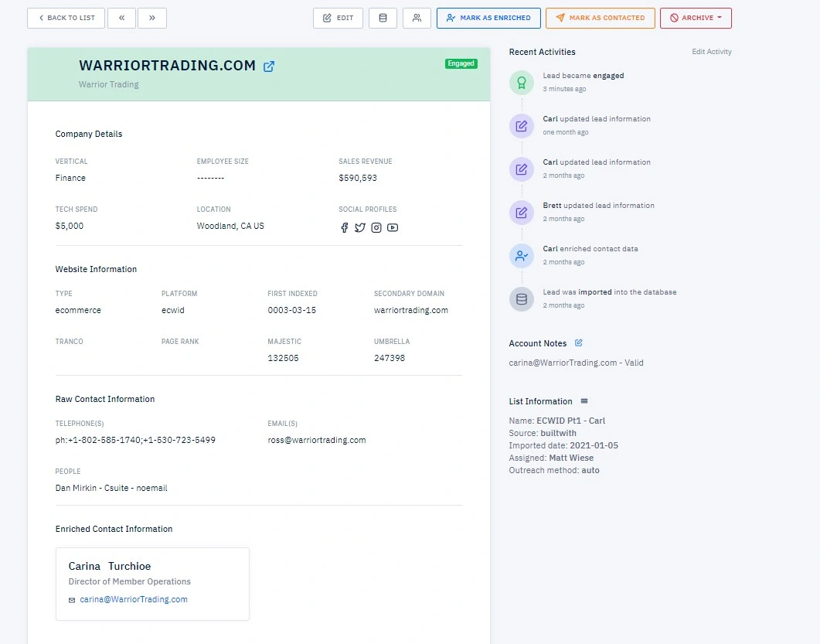Click the Engaged status badge

[x=461, y=63]
